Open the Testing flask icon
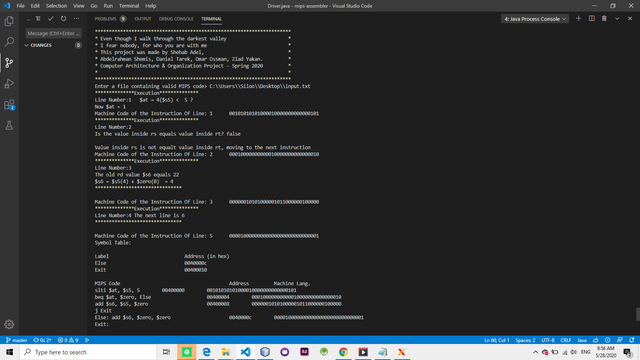The image size is (640, 360). (x=9, y=125)
